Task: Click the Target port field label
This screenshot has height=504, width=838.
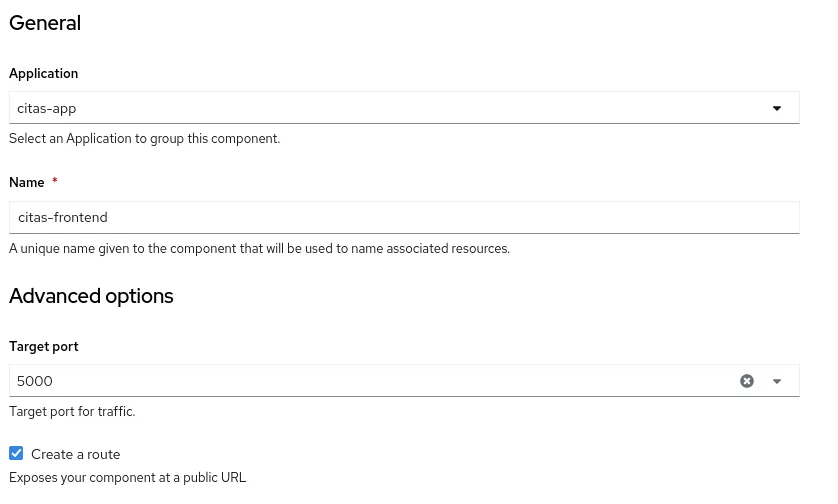Action: tap(44, 347)
